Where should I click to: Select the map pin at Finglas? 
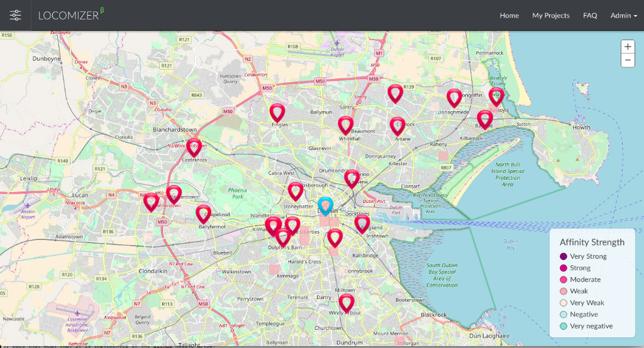(277, 112)
